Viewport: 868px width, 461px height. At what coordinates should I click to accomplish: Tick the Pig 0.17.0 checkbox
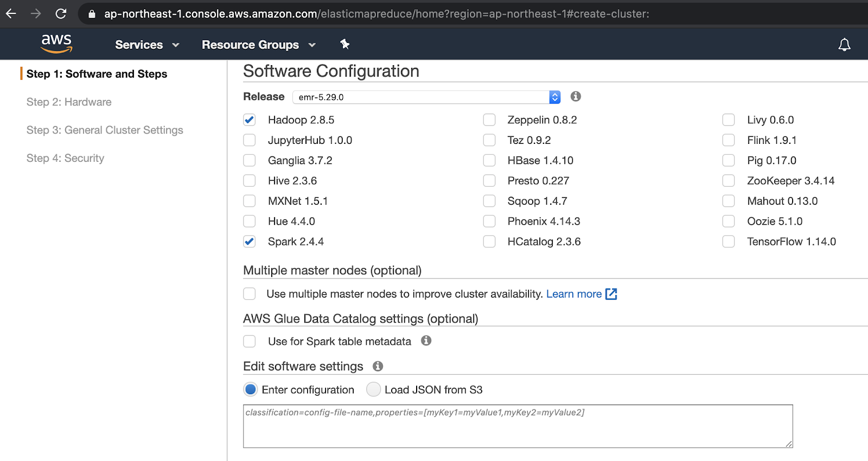click(729, 160)
